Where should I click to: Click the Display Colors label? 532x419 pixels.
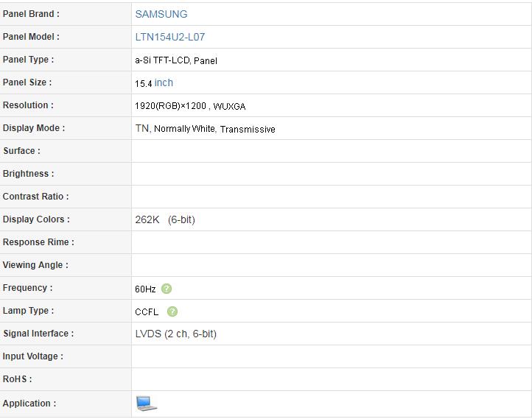coord(36,219)
